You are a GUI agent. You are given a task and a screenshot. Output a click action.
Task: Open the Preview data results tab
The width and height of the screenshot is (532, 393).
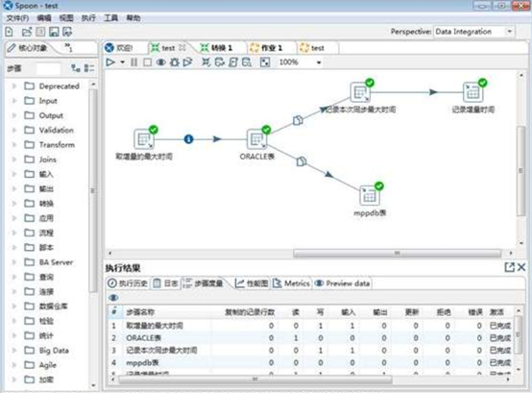(x=342, y=283)
